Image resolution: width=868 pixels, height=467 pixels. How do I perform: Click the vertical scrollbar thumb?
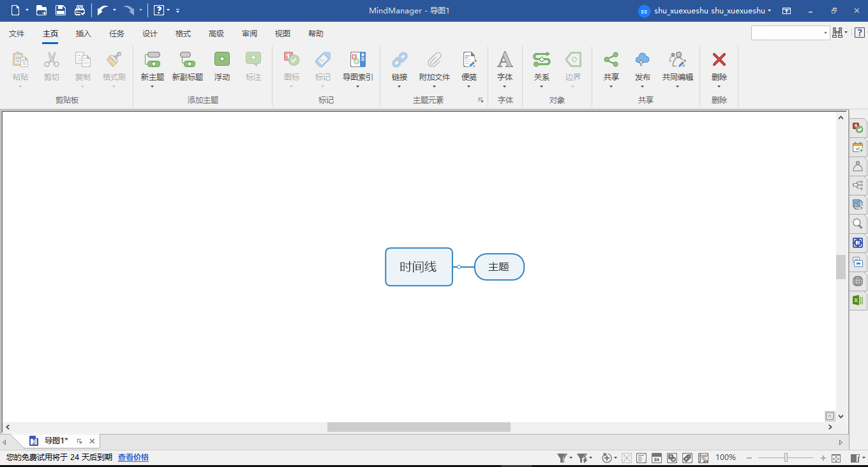[x=841, y=267]
